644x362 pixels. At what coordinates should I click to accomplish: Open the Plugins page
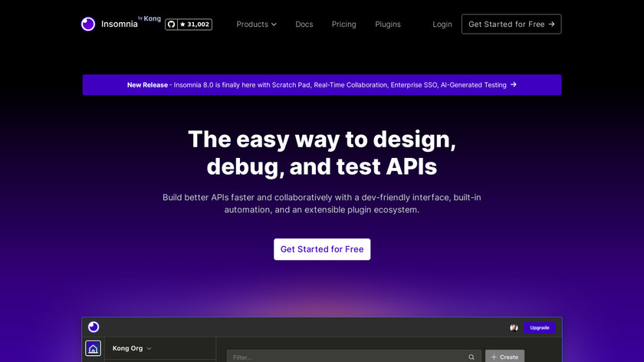pos(388,25)
